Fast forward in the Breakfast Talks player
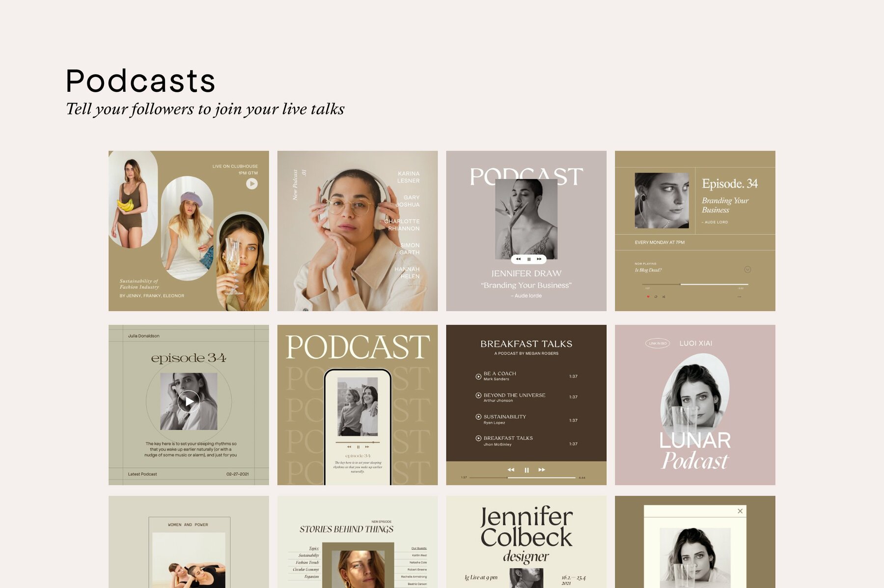Viewport: 884px width, 588px height. [x=542, y=470]
